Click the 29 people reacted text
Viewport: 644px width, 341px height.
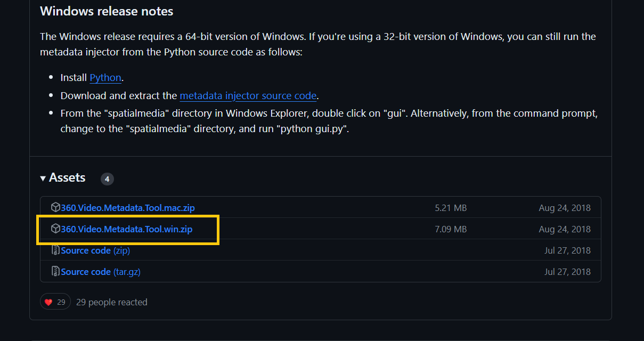pyautogui.click(x=112, y=302)
